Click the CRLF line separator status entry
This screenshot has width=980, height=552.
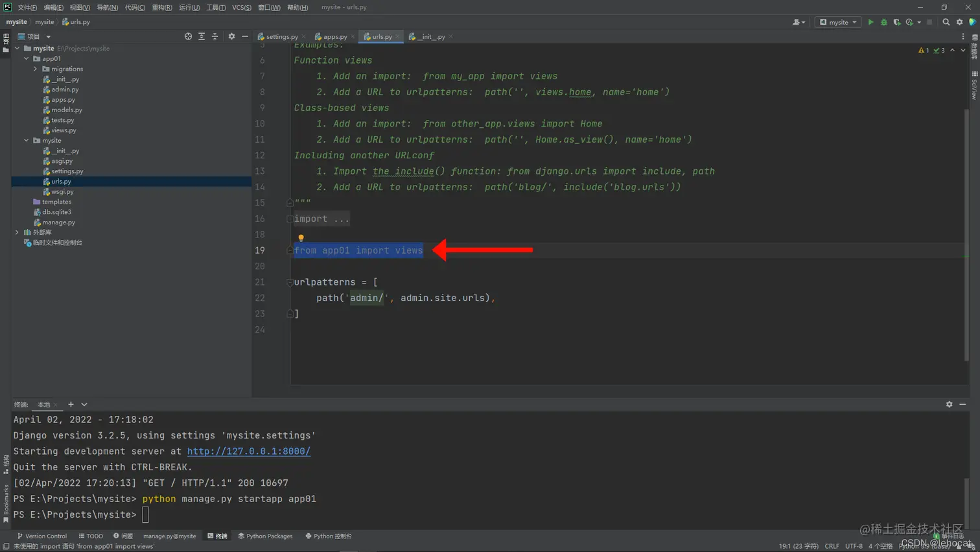click(832, 546)
